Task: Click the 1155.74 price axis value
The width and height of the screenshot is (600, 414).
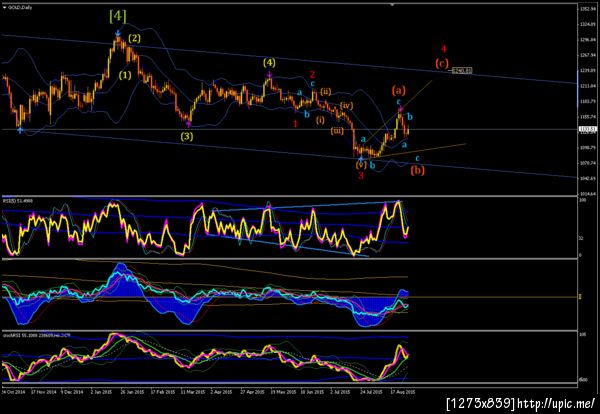Action: 586,117
